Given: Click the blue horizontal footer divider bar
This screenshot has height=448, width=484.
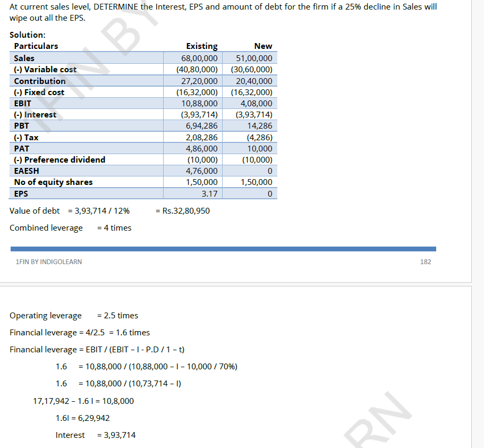Looking at the screenshot, I should click(x=223, y=249).
